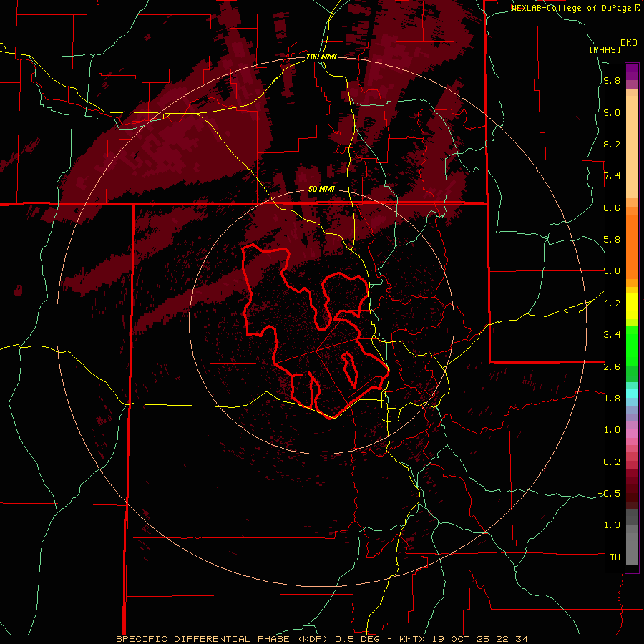Click the 6.6 value on color scale
Image resolution: width=644 pixels, height=644 pixels.
coord(612,208)
